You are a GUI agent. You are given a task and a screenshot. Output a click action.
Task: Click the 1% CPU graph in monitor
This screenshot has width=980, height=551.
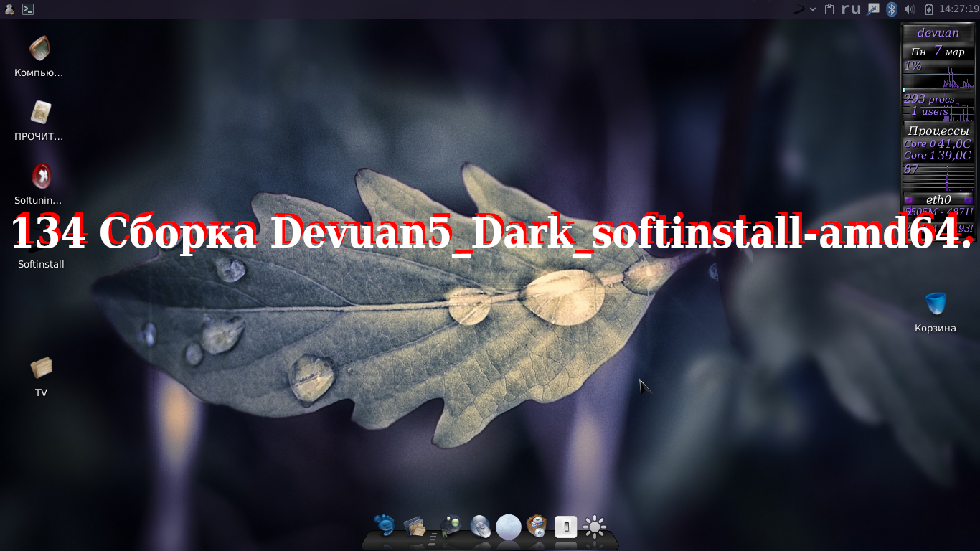coord(938,75)
